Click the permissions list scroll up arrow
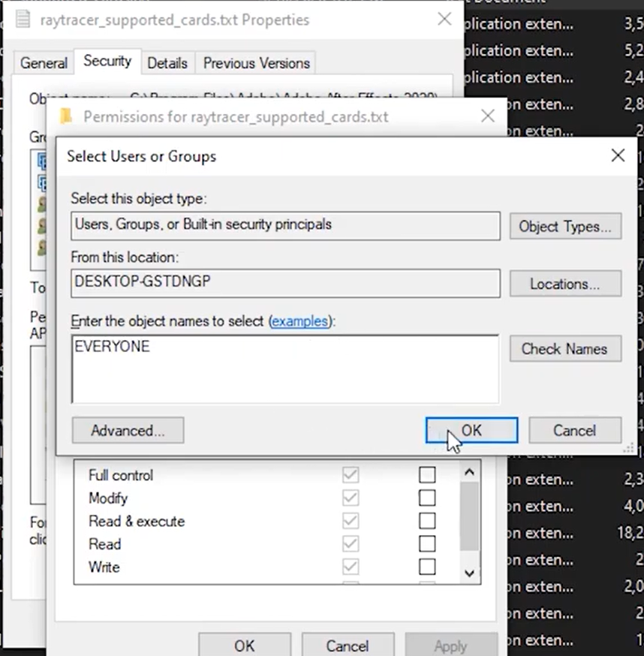Screen dimensions: 644x656 pyautogui.click(x=470, y=472)
